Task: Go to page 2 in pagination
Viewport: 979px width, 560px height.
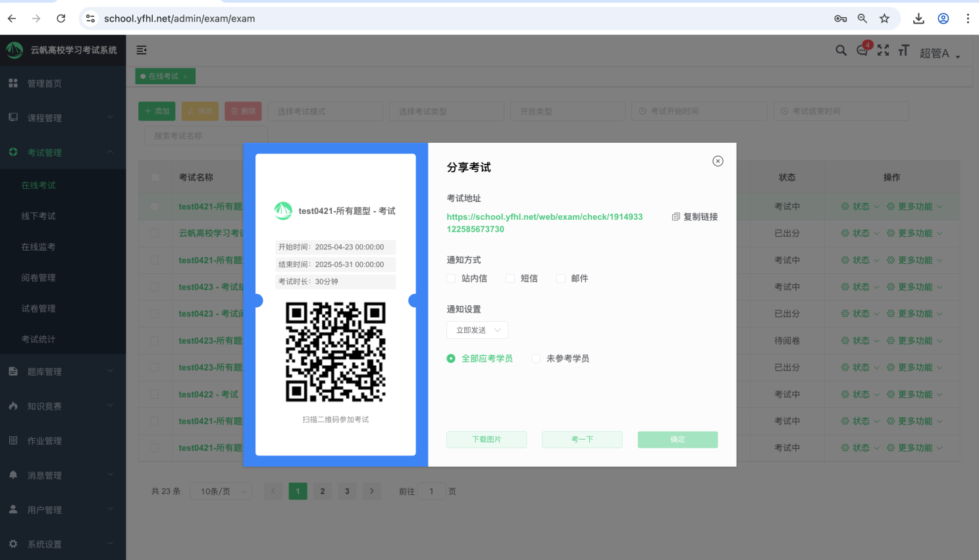Action: tap(323, 491)
